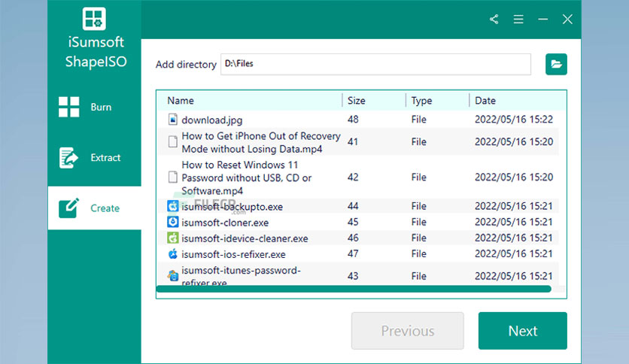Click the isumsoft-idevice-cleaner.exe icon
The image size is (629, 364).
[x=173, y=238]
